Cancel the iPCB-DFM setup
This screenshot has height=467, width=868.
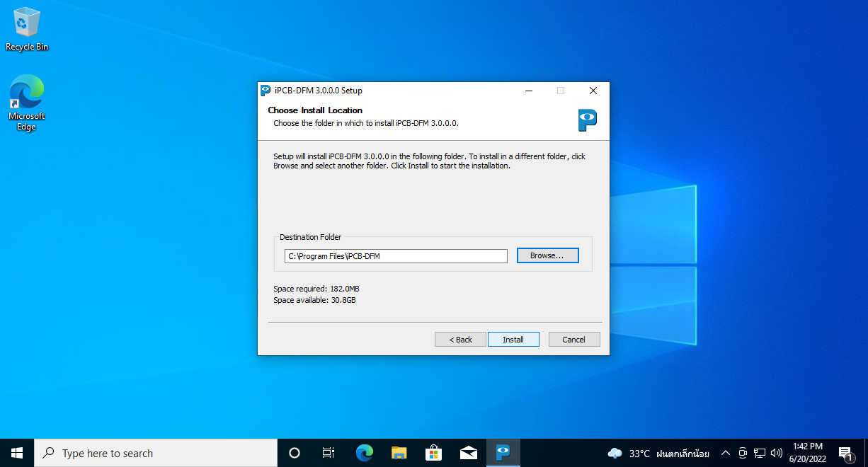(574, 340)
